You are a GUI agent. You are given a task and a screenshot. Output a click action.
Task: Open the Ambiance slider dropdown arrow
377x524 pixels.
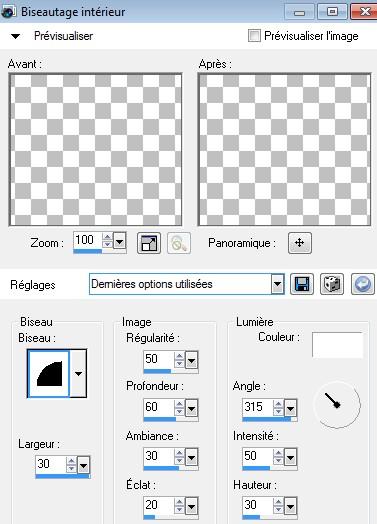(192, 457)
